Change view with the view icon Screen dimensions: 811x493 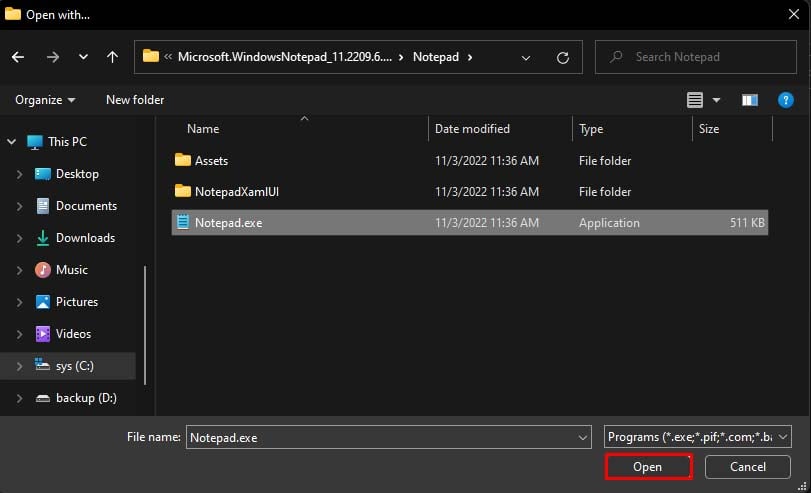[x=694, y=100]
